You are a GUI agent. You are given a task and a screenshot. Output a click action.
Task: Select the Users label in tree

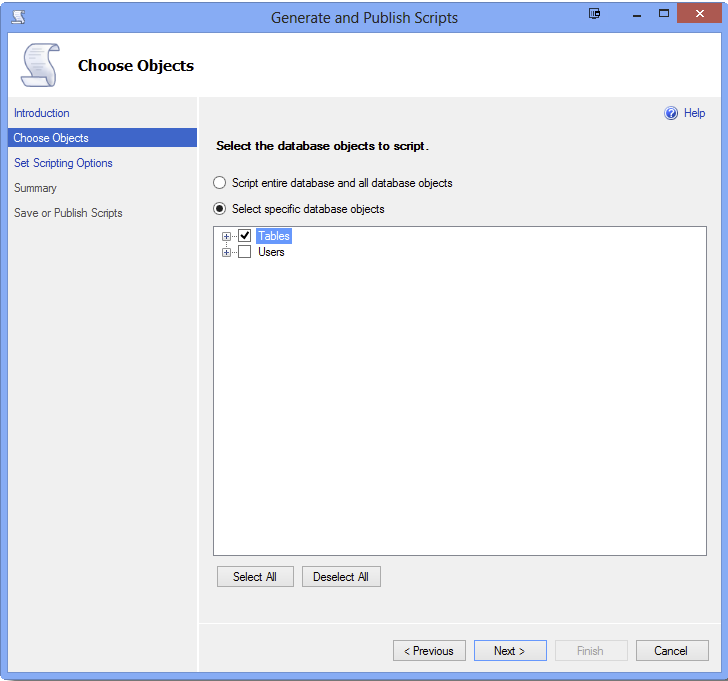click(x=271, y=252)
